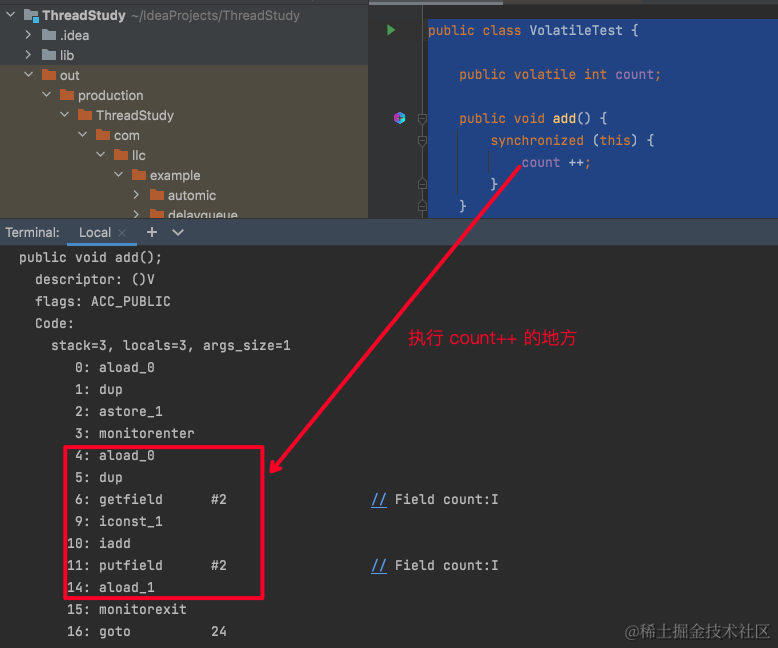Run VolatileTest via green gutter arrow

(391, 30)
